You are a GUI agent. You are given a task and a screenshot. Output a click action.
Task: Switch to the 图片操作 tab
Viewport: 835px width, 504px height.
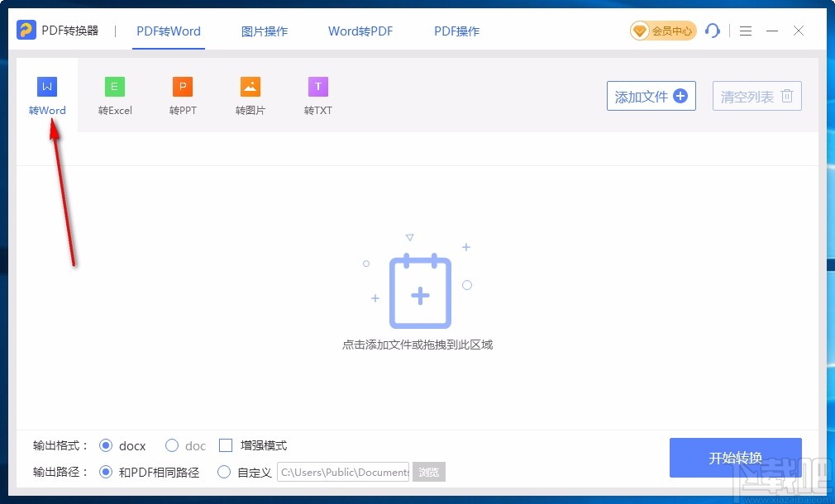(264, 31)
